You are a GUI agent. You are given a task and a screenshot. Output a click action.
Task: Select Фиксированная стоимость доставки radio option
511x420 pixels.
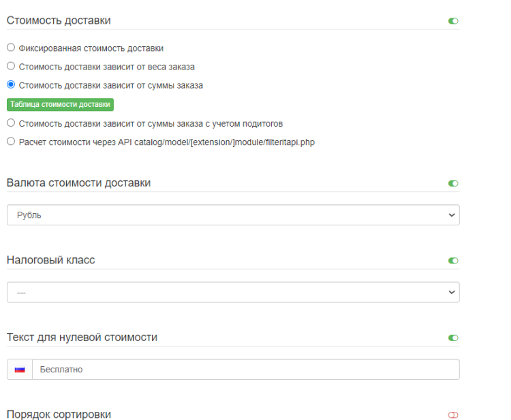[x=11, y=48]
